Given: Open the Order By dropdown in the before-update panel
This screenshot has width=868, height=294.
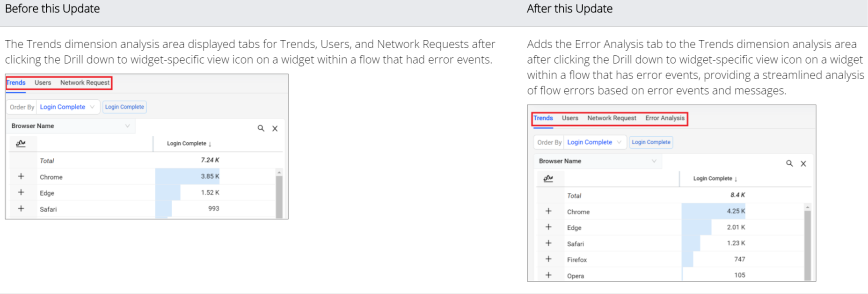Looking at the screenshot, I should 67,107.
